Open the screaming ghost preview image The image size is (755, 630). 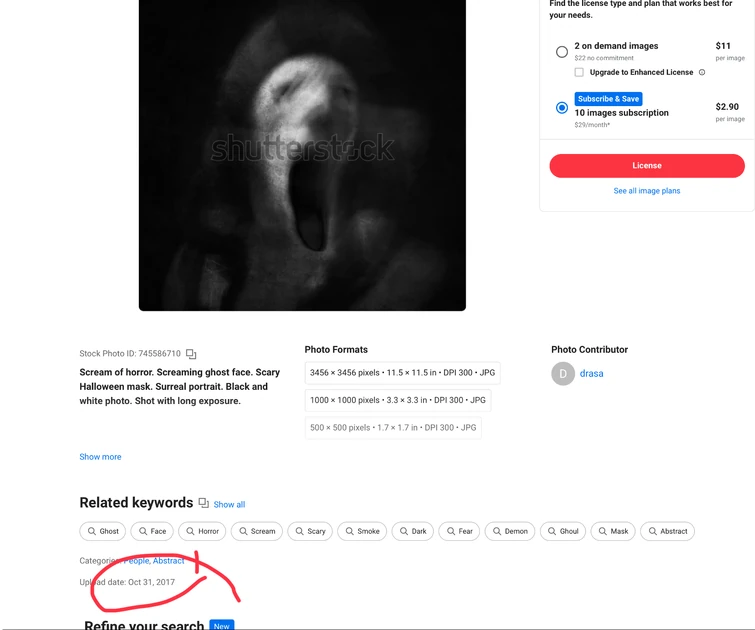coord(302,155)
